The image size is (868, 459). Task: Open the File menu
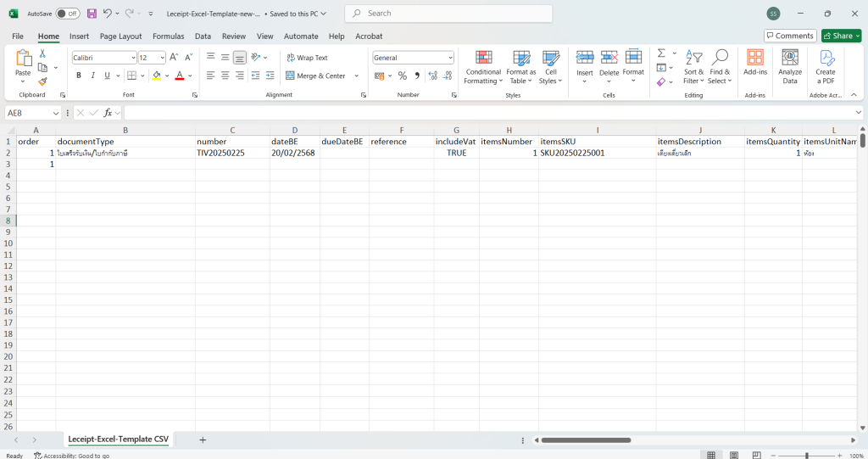pyautogui.click(x=18, y=36)
